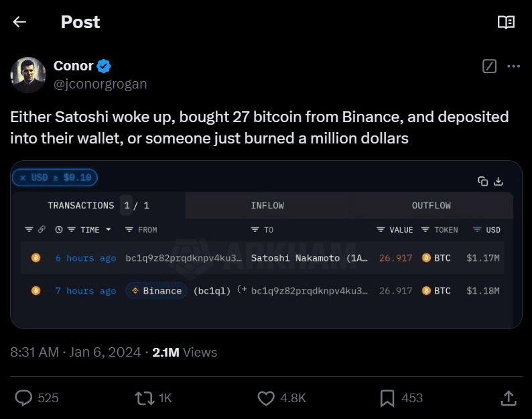This screenshot has width=532, height=419.
Task: Reply to the post via comment icon
Action: (23, 398)
